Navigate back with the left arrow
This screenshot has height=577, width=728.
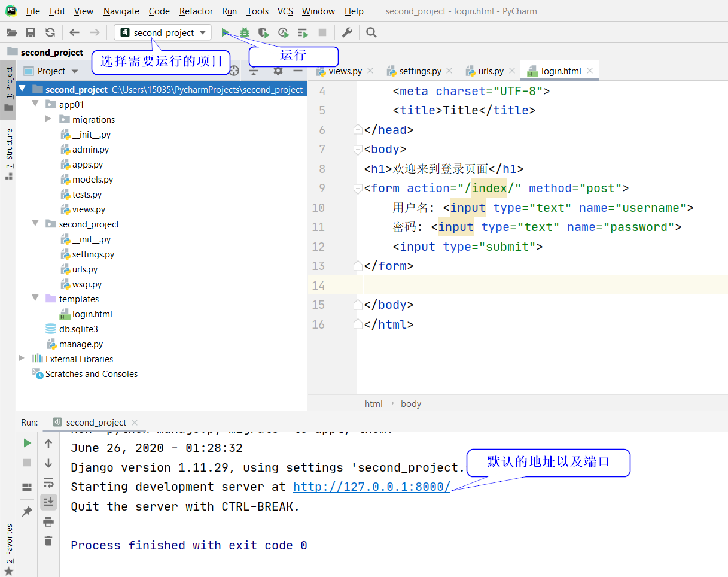[x=74, y=32]
